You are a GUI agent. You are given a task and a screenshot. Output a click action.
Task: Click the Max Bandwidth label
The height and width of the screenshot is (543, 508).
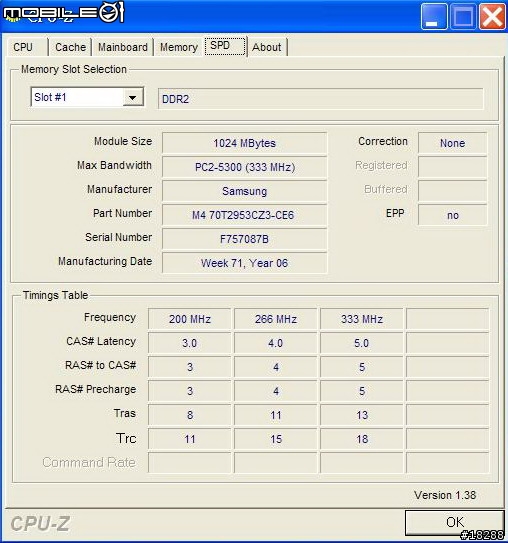pos(114,165)
